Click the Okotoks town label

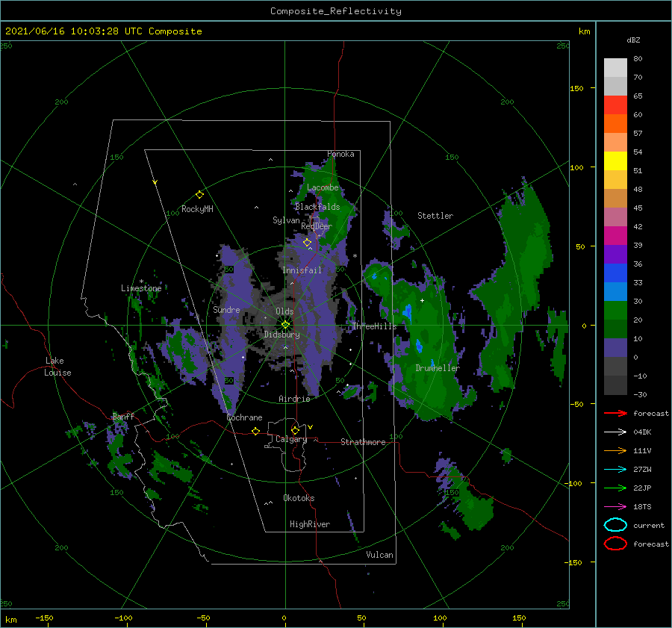click(x=299, y=498)
